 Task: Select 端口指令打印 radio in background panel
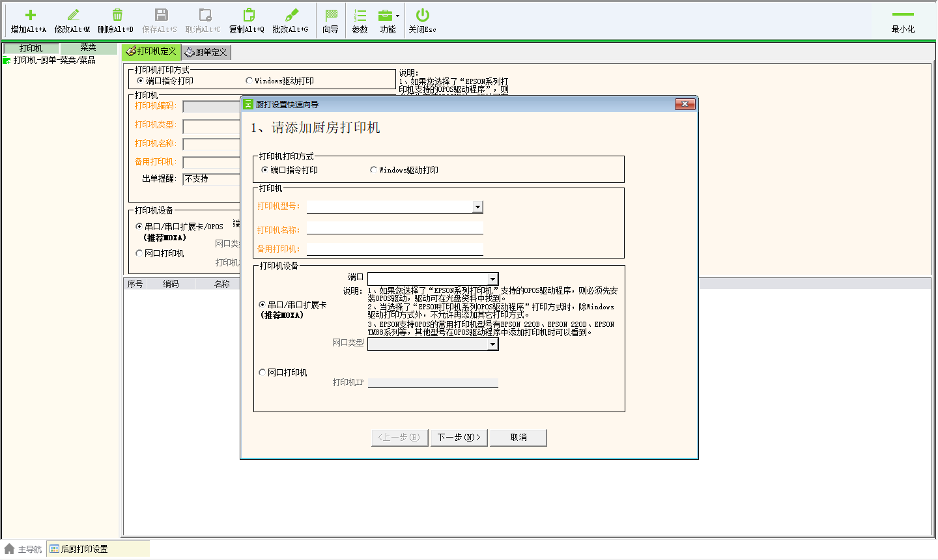(x=140, y=81)
